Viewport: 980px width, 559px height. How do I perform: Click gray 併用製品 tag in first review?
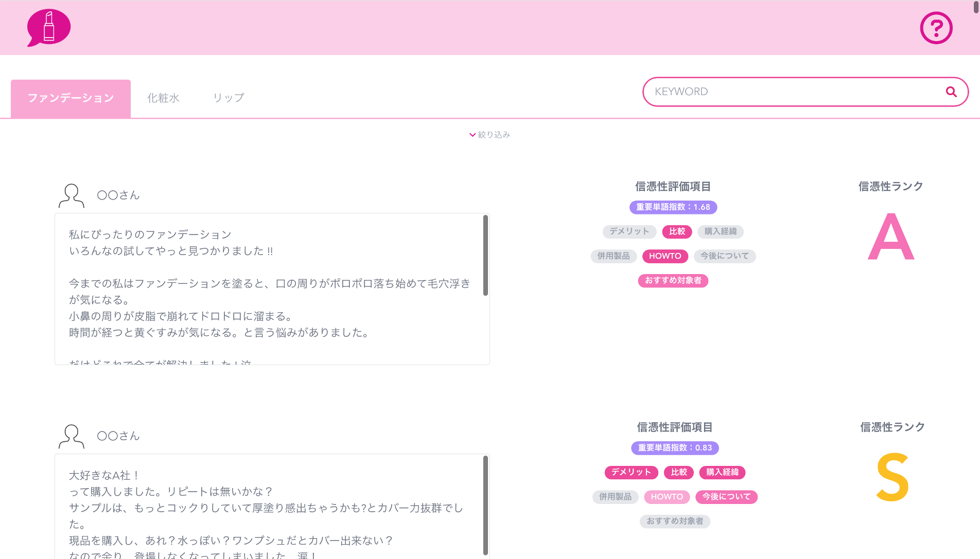(x=614, y=256)
